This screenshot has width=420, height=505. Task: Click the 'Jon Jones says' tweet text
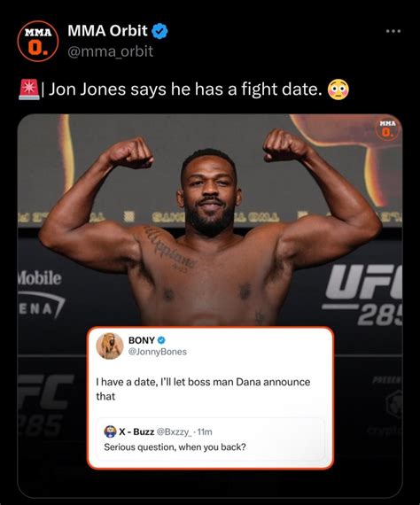coord(185,89)
